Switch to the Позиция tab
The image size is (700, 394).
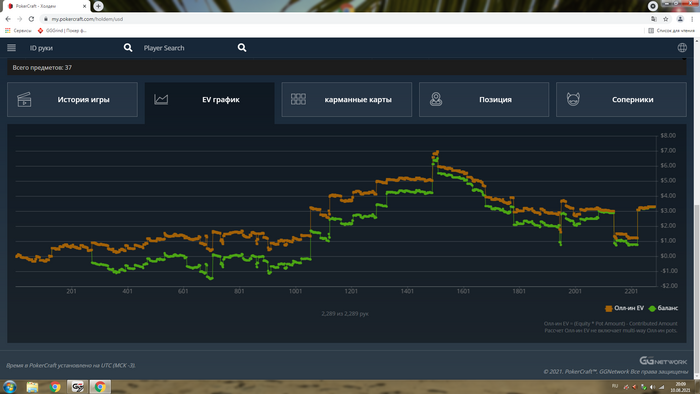pyautogui.click(x=484, y=100)
